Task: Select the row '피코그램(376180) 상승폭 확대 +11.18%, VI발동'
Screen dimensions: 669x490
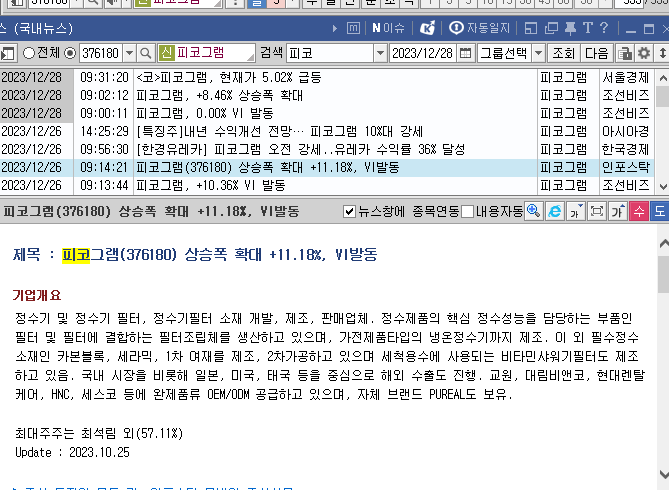Action: [x=326, y=168]
